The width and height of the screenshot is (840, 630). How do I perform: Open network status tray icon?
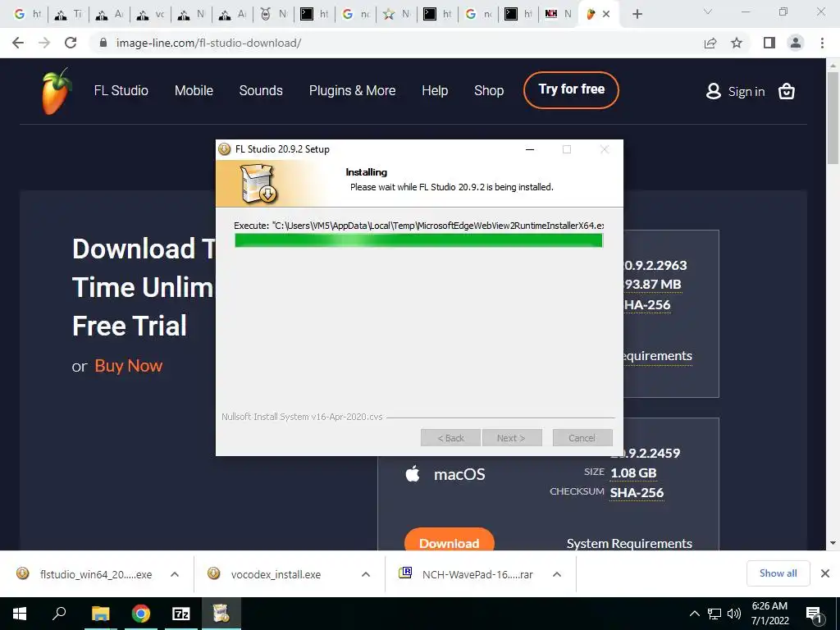[x=714, y=614]
